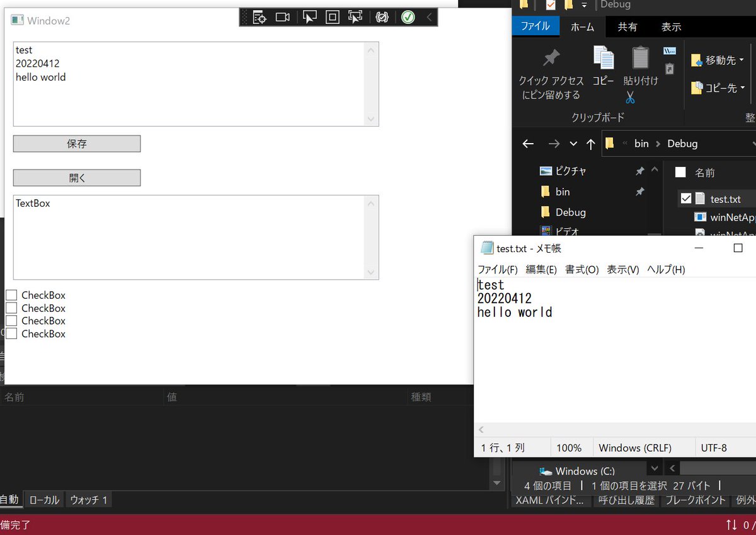
Task: Click upper text box scrollbar down arrow
Action: pyautogui.click(x=372, y=120)
